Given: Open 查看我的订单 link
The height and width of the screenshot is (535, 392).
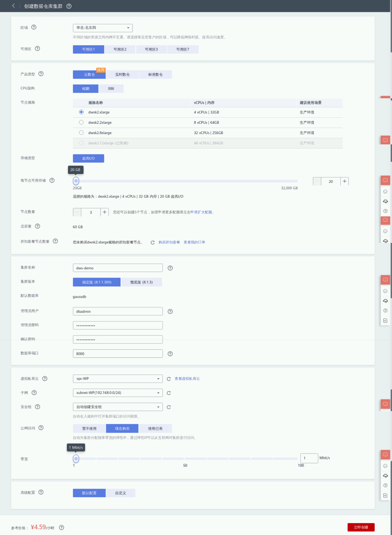Looking at the screenshot, I should click(194, 242).
